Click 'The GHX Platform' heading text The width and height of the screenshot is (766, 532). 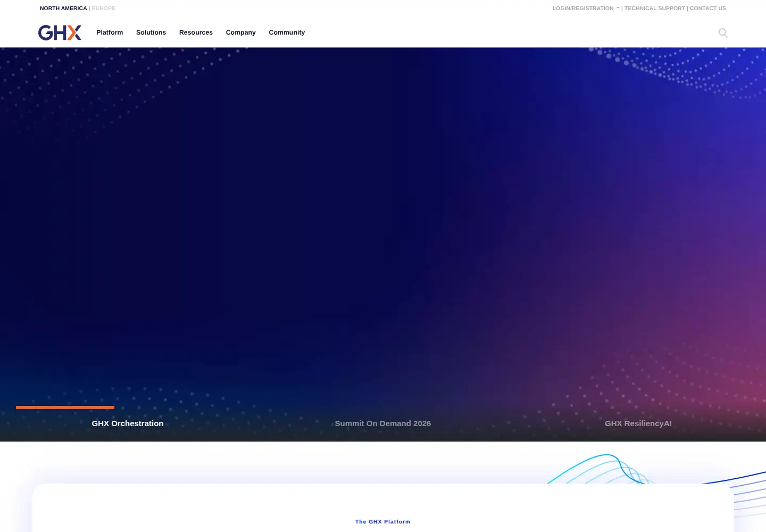click(x=383, y=522)
